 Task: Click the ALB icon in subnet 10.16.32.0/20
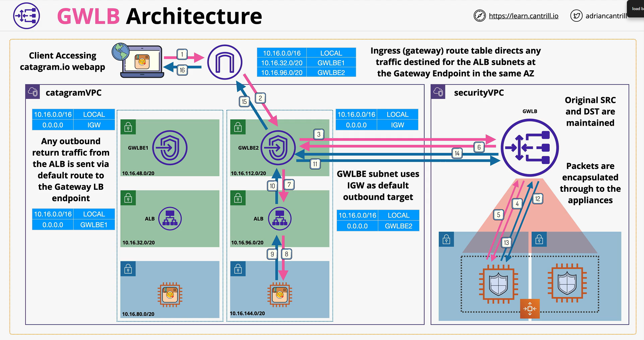tap(170, 219)
